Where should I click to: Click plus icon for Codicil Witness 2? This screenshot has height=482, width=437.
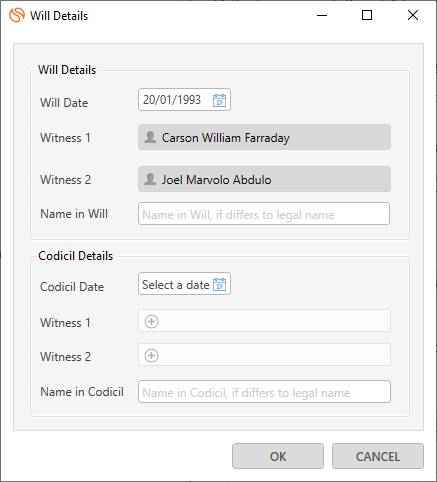(x=151, y=355)
